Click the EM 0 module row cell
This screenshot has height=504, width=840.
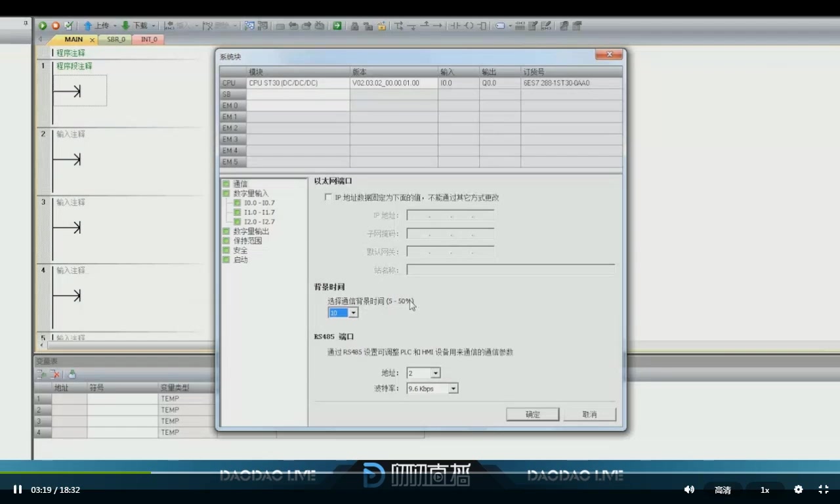tap(298, 106)
